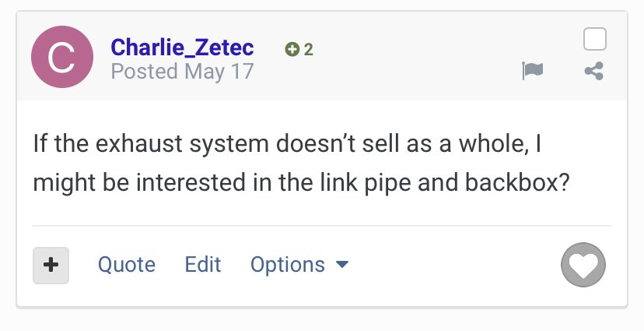The image size is (644, 331).
Task: Click the divider line above post actions
Action: click(x=322, y=226)
